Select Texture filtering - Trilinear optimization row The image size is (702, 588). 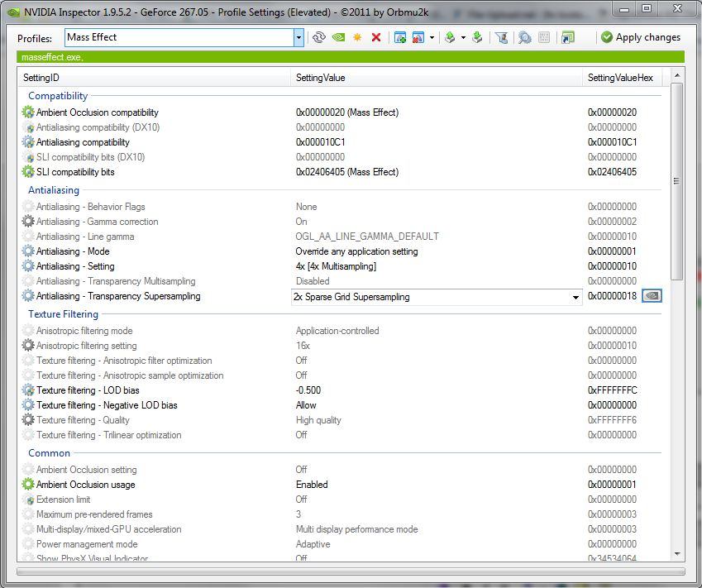point(341,435)
